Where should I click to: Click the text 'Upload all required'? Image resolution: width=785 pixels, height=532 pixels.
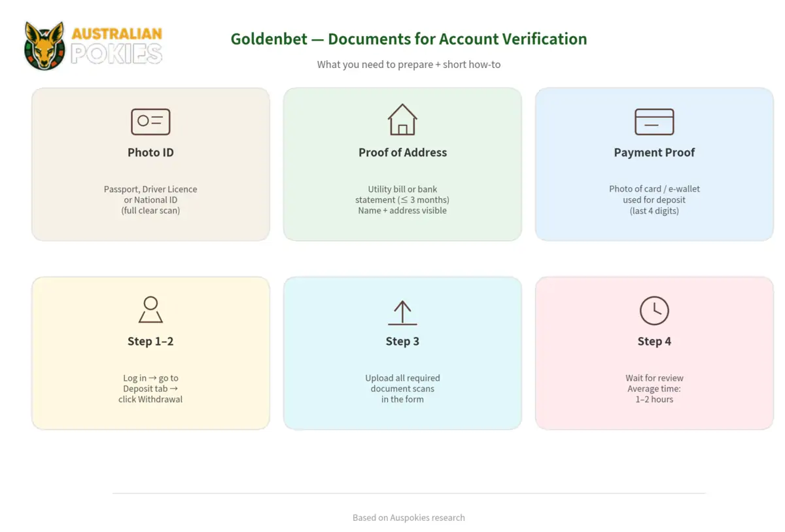(x=402, y=378)
